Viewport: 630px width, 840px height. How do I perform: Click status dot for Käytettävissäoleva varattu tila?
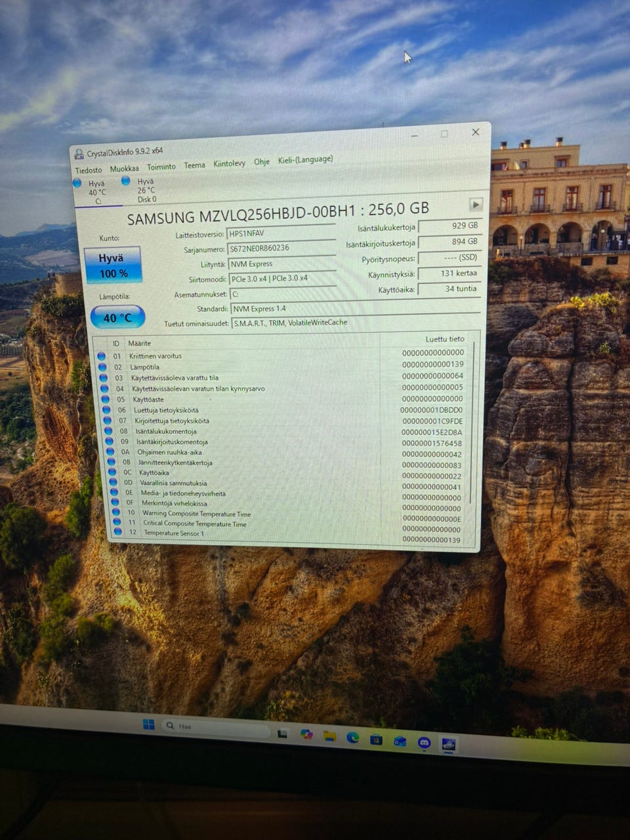pos(103,378)
